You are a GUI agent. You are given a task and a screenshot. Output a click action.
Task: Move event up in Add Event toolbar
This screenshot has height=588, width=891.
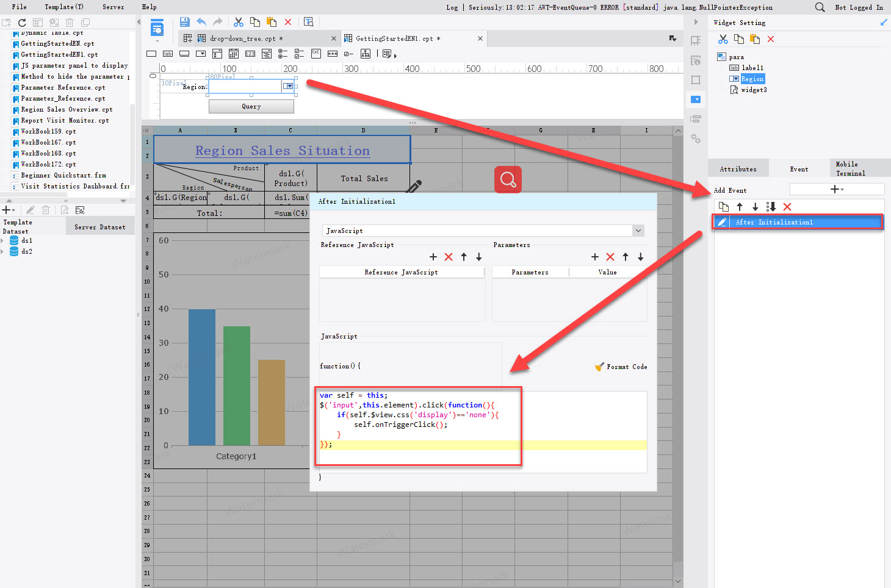[x=740, y=207]
